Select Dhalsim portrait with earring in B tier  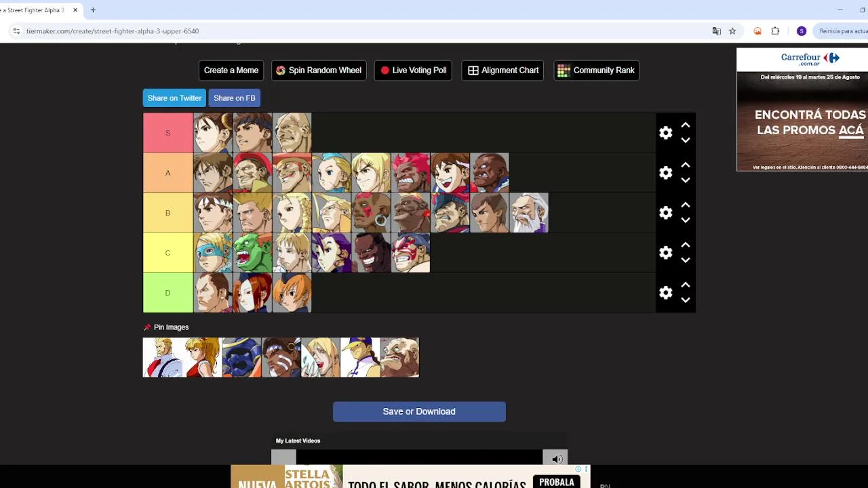click(x=370, y=213)
